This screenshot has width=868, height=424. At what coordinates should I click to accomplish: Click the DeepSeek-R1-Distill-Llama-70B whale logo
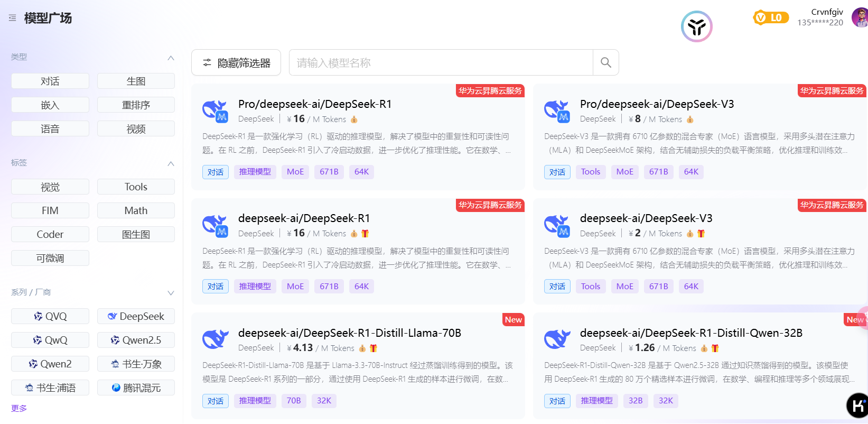[215, 339]
